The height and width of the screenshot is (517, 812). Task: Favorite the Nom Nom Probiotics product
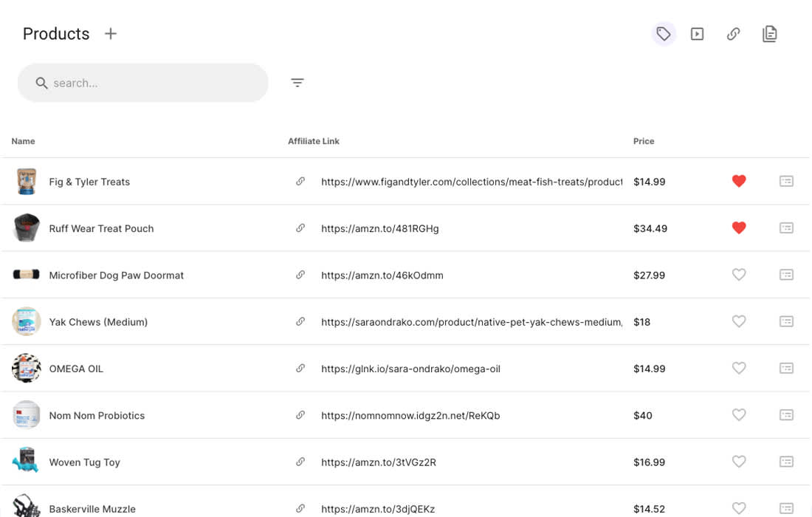pyautogui.click(x=739, y=415)
